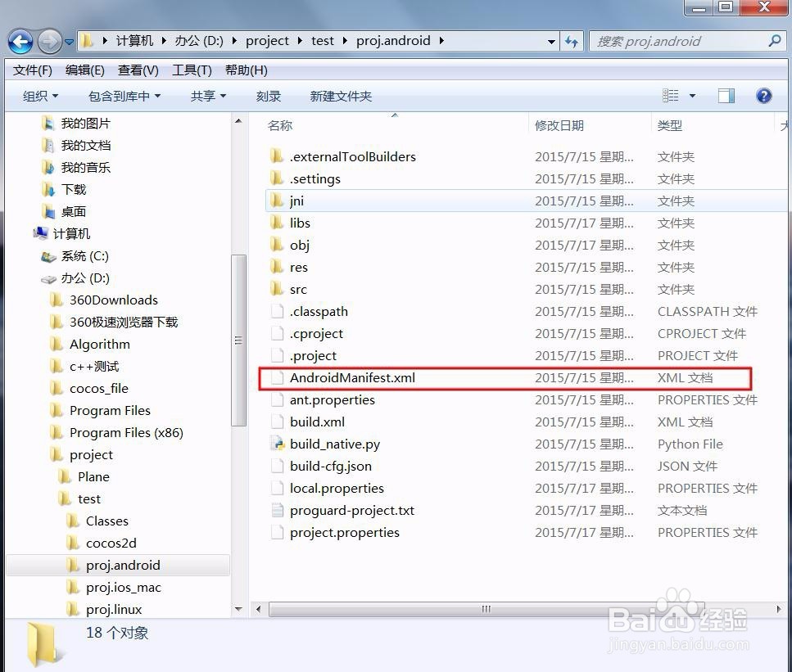Click 办公 (D:) in the address breadcrumb

199,41
